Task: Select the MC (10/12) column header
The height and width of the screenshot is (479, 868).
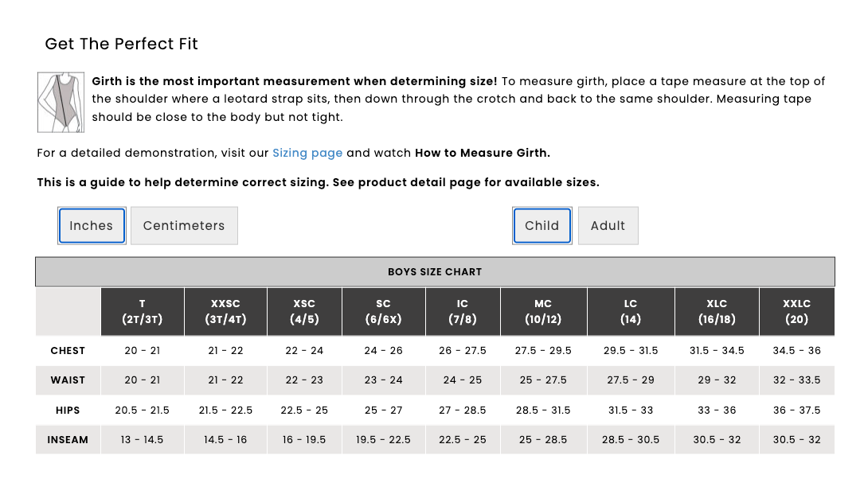Action: click(x=544, y=311)
